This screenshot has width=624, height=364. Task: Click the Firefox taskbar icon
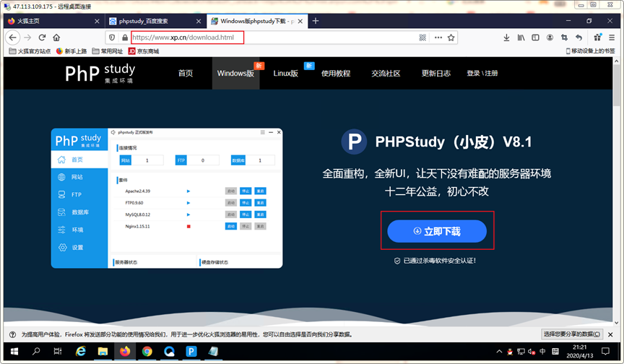pos(125,351)
